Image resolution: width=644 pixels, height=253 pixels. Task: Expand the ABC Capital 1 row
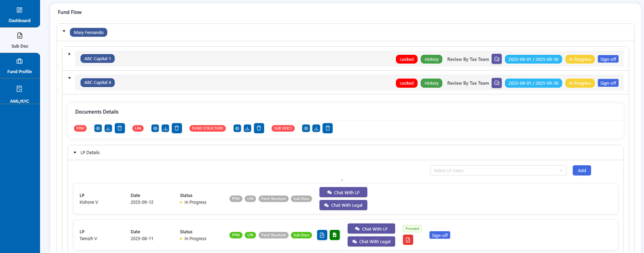pyautogui.click(x=69, y=54)
